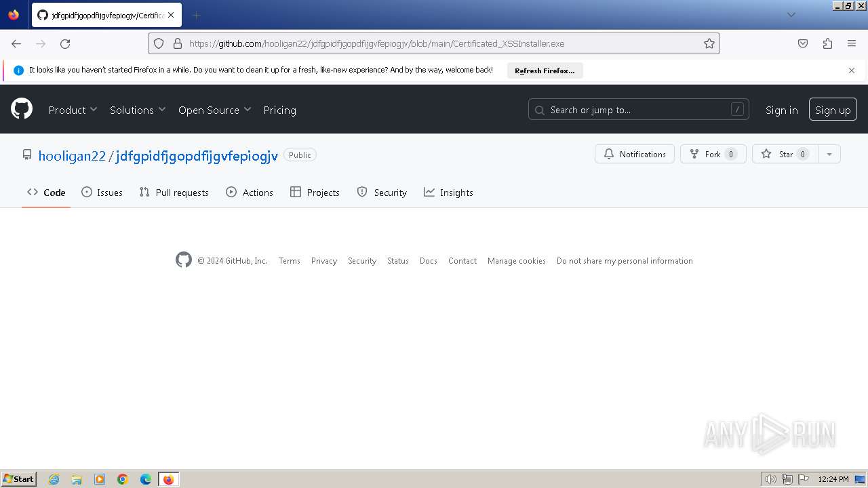Click Do not share my personal information

pyautogui.click(x=625, y=261)
